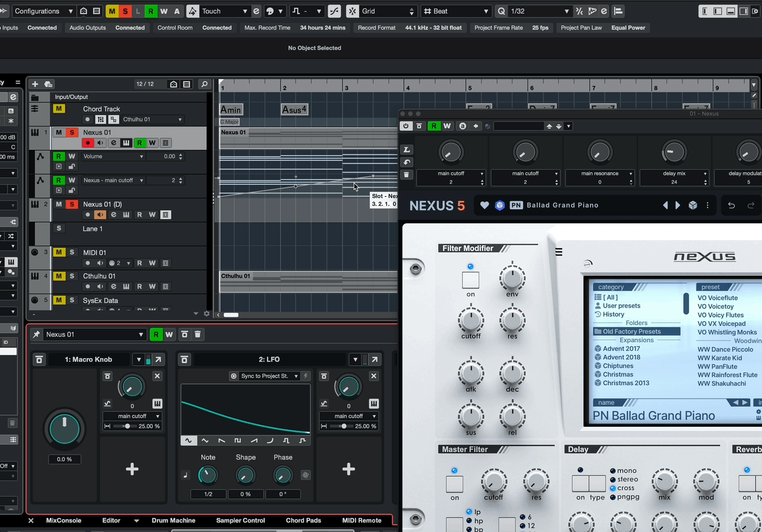Screen dimensions: 762x532
Task: Switch to the MixConsole tab
Action: coord(63,520)
